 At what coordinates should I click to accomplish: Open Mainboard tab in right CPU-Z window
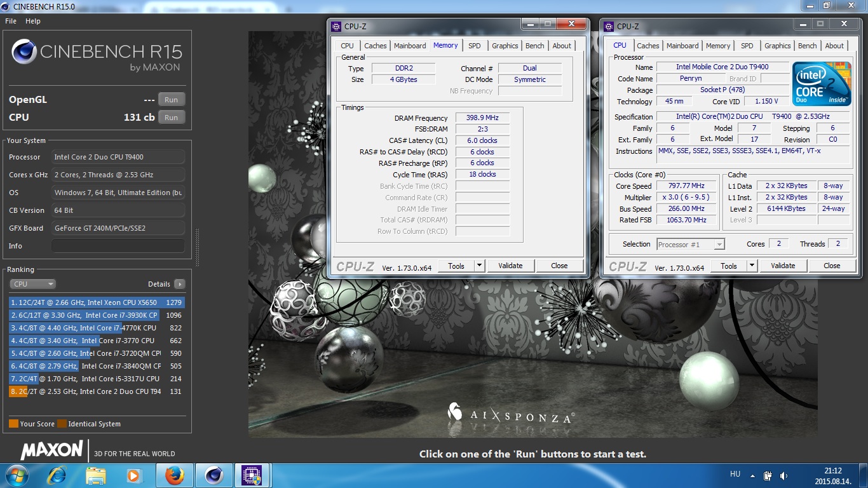tap(682, 46)
